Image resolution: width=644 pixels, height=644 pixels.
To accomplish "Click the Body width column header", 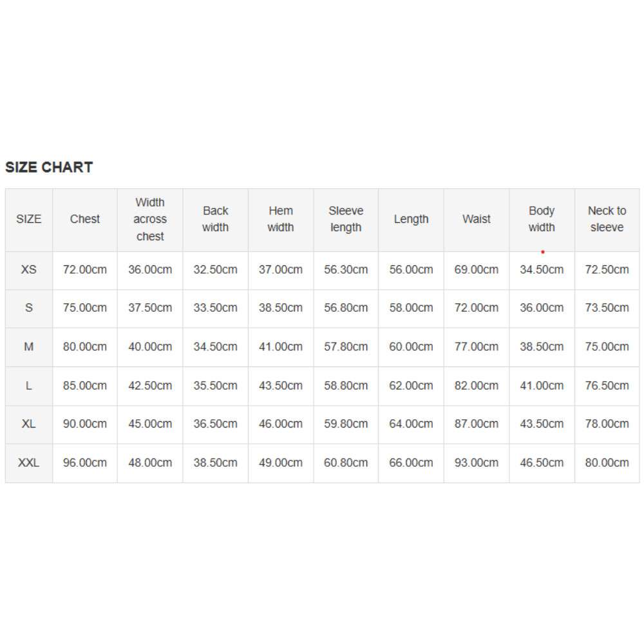I will pyautogui.click(x=542, y=219).
